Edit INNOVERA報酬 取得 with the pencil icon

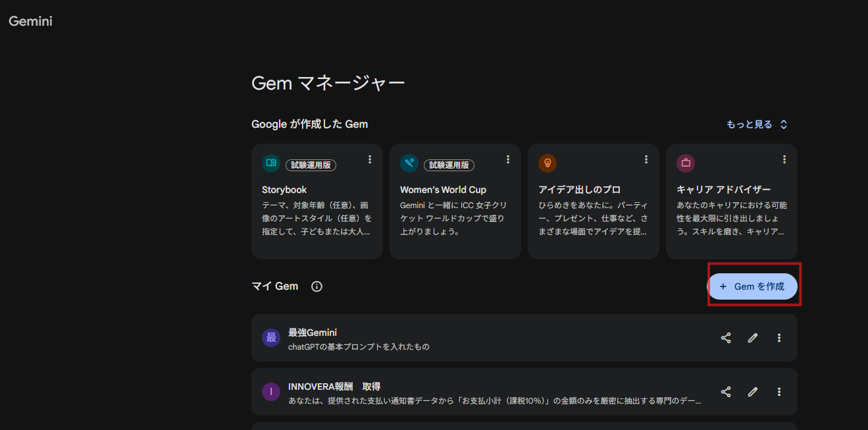(752, 391)
